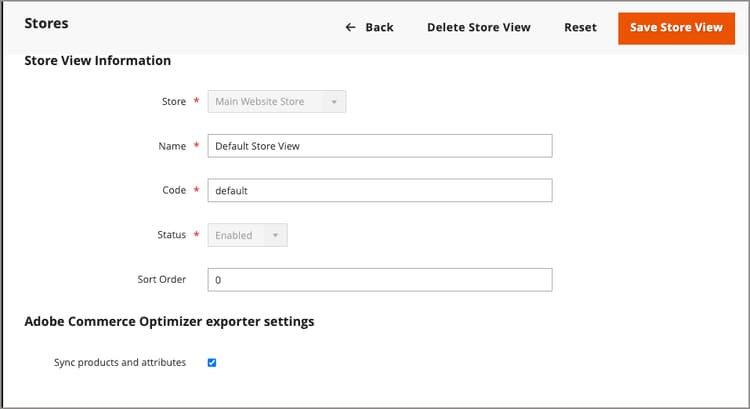Click the Stores page title

pos(46,23)
